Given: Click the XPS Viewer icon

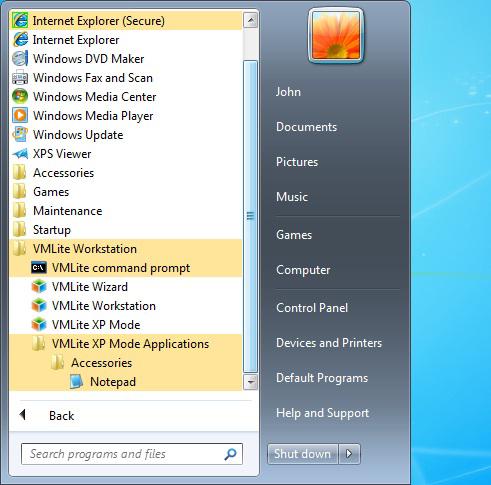Looking at the screenshot, I should [20, 154].
